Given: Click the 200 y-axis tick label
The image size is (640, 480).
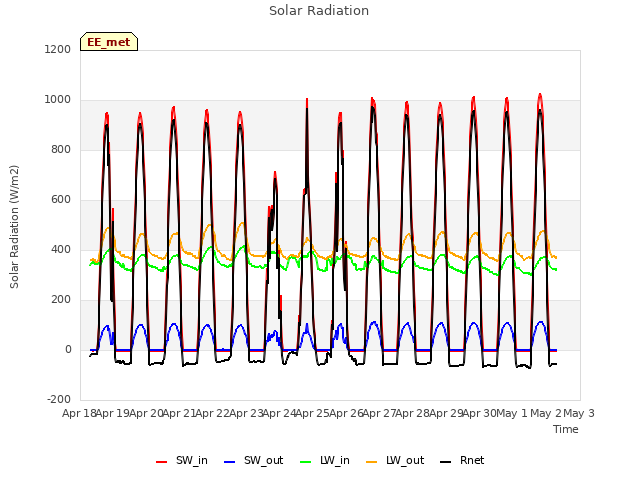Looking at the screenshot, I should click(61, 300).
